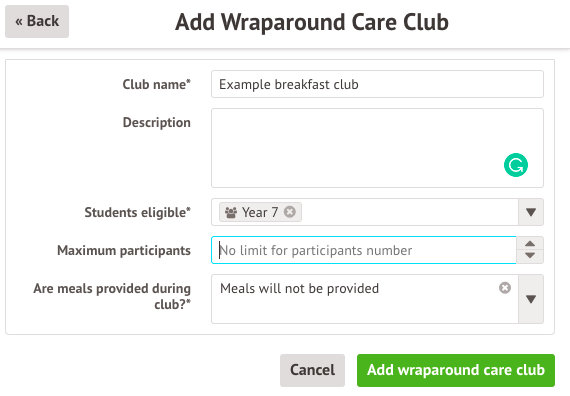Open the 'Meals will not be provided' combo box
The image size is (570, 396).
pyautogui.click(x=365, y=299)
